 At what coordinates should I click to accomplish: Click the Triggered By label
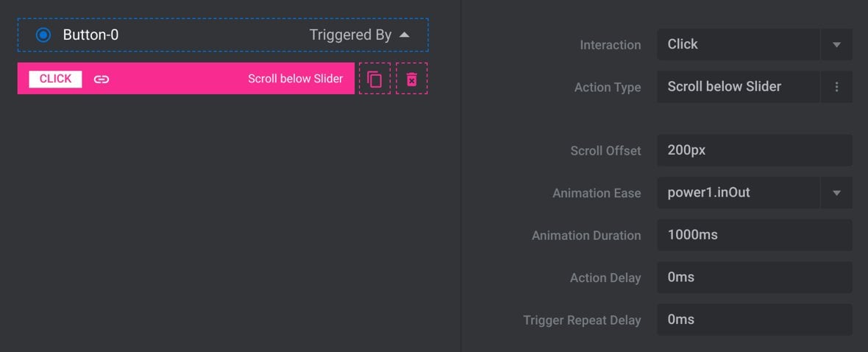(350, 35)
